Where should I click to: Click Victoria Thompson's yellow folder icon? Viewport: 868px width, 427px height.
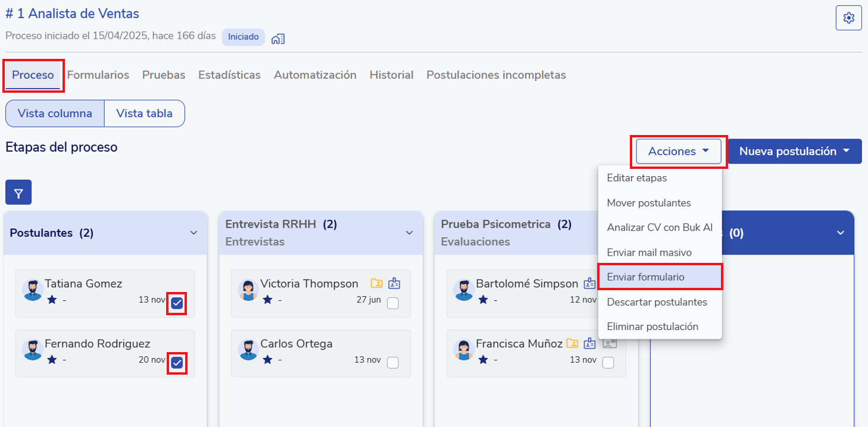coord(376,284)
